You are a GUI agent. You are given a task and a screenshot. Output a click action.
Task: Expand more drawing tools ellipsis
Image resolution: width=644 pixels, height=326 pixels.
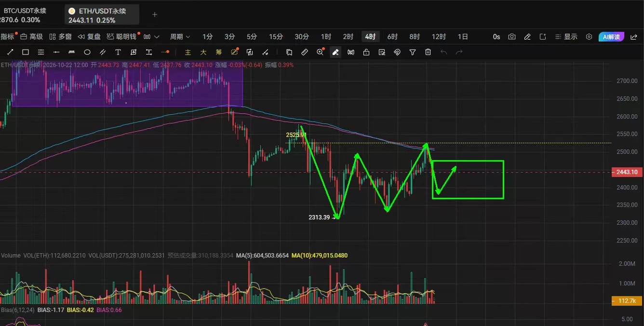165,52
